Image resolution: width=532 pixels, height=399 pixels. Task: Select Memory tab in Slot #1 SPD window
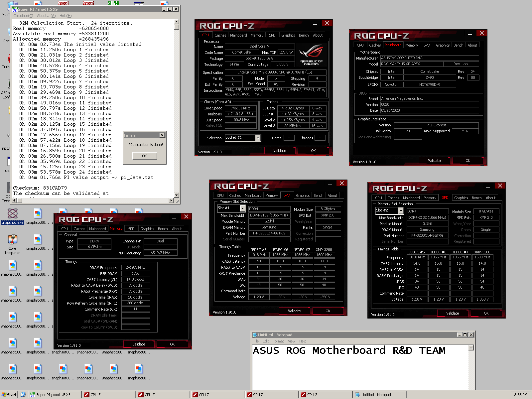pos(272,196)
